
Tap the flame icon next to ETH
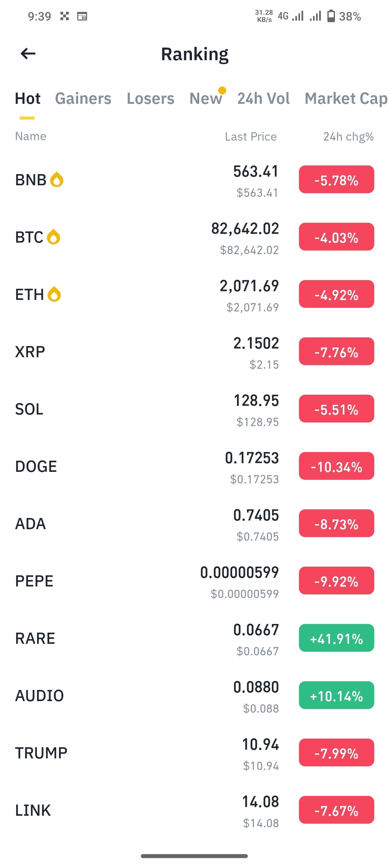54,294
